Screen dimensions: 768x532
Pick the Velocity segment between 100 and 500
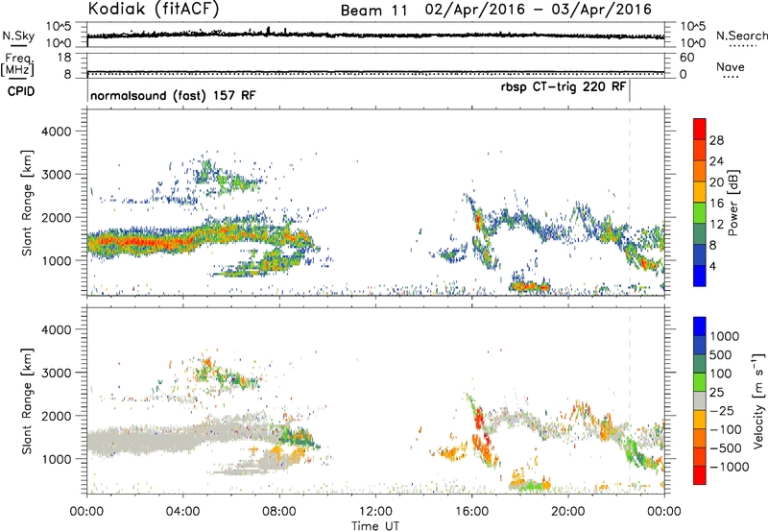point(700,364)
